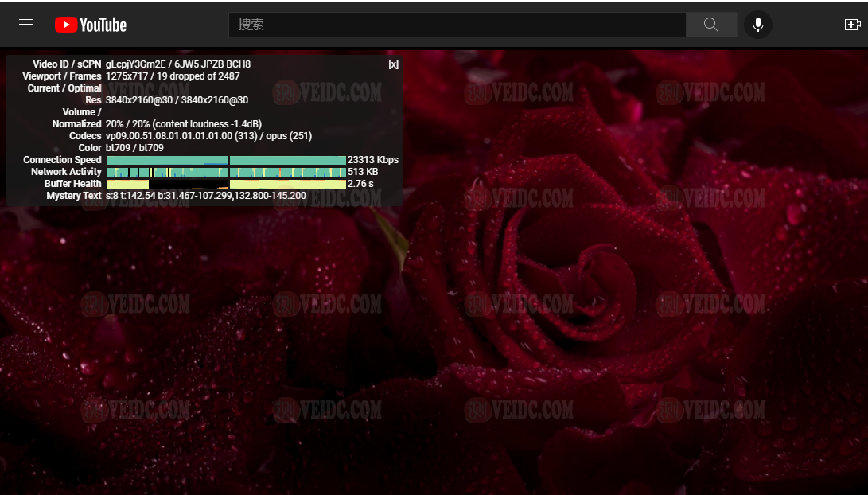Click the '2.76 s' buffer value
Screen dimensions: 868x495
360,183
